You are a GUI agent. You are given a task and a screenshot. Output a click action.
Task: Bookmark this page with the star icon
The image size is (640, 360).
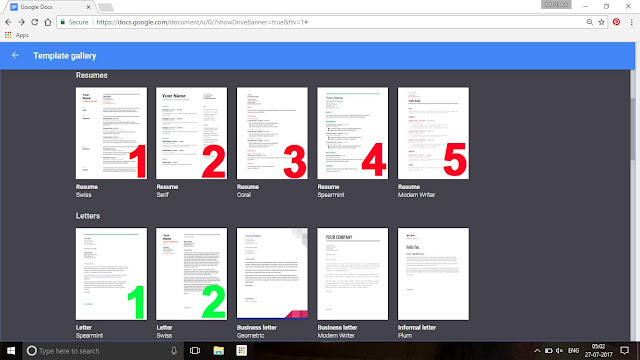(x=601, y=22)
